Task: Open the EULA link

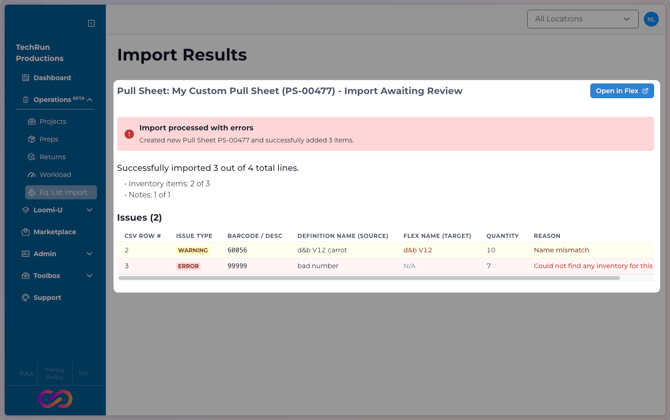Action: [x=26, y=373]
